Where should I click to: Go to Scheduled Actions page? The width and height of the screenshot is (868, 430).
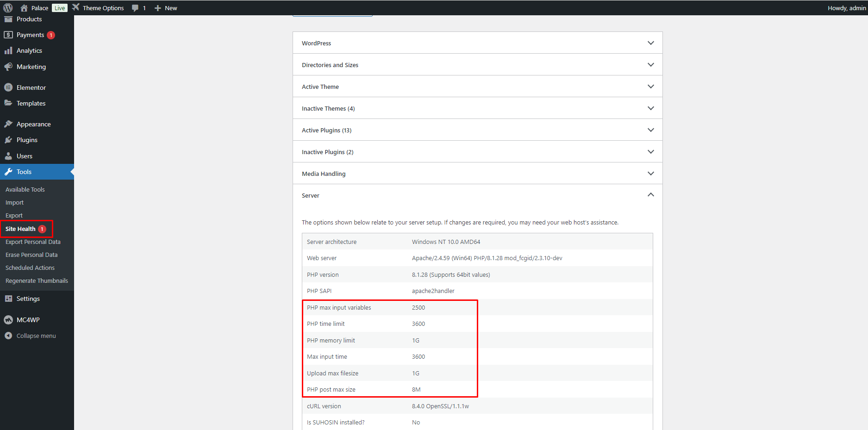[x=30, y=268]
